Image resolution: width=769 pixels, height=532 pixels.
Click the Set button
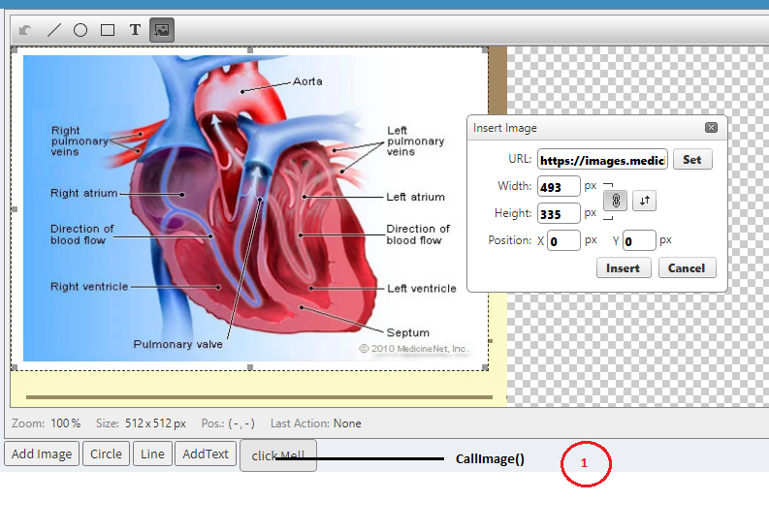tap(692, 160)
